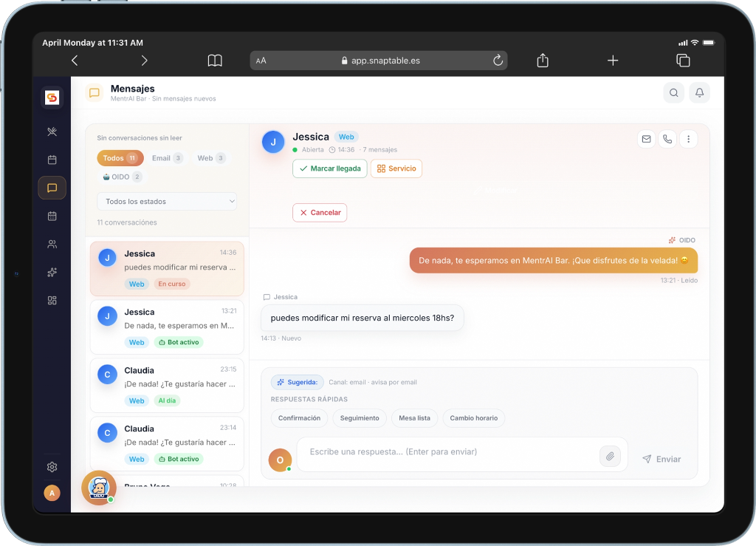
Task: Open Safari bookmarks book icon
Action: click(x=215, y=61)
